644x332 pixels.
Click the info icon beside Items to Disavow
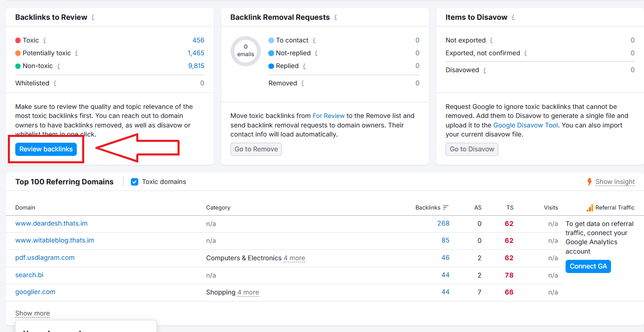tap(513, 17)
